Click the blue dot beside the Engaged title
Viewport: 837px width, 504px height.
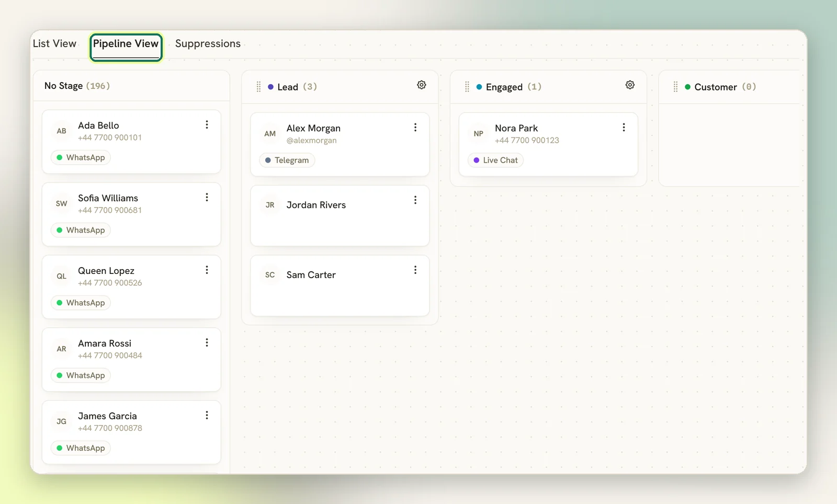tap(479, 87)
